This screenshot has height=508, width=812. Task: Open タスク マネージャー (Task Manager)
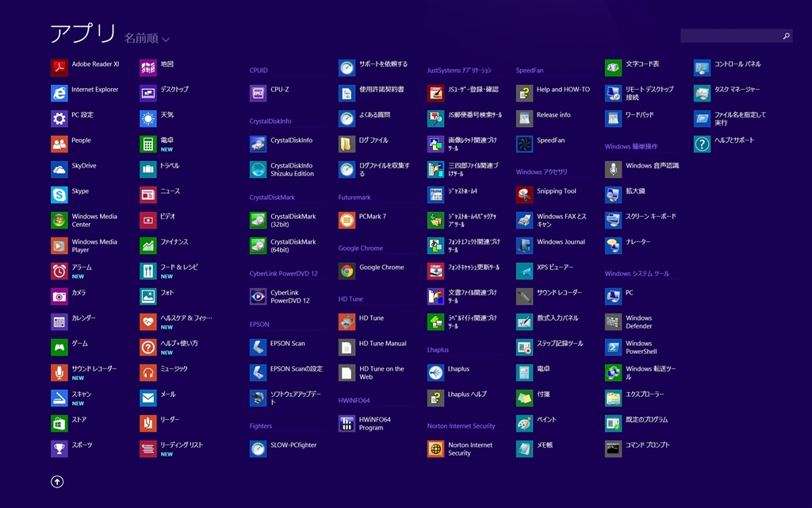coord(727,94)
